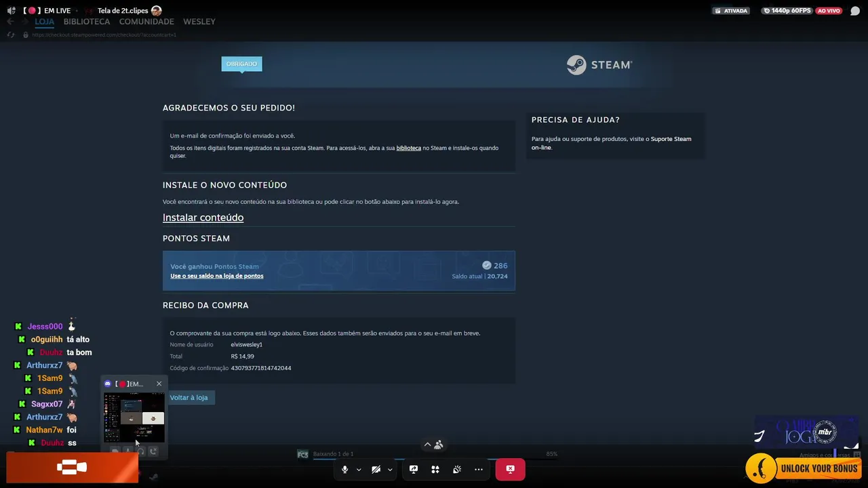Image resolution: width=868 pixels, height=488 pixels.
Task: Click the AO VIVO live badge
Action: tap(829, 11)
